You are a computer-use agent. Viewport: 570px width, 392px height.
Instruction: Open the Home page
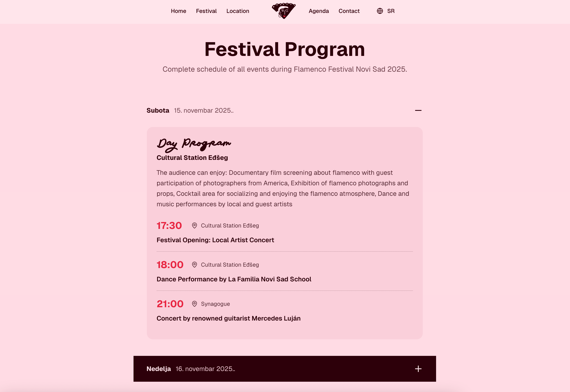coord(178,11)
